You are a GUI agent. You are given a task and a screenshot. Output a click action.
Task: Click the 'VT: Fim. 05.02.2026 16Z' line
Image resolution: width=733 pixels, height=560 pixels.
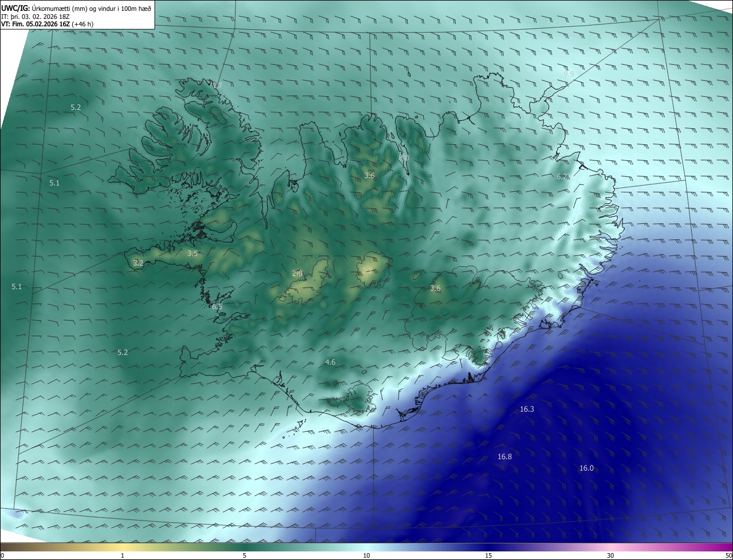(47, 24)
